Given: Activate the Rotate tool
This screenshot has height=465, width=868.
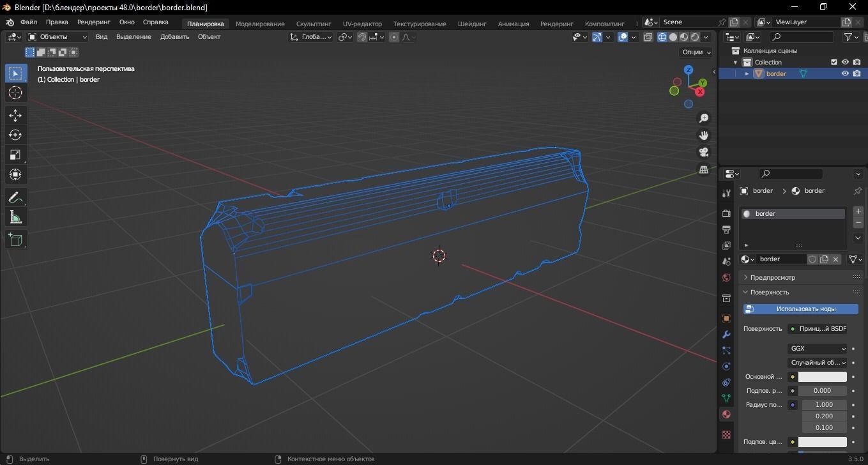Looking at the screenshot, I should click(x=15, y=135).
